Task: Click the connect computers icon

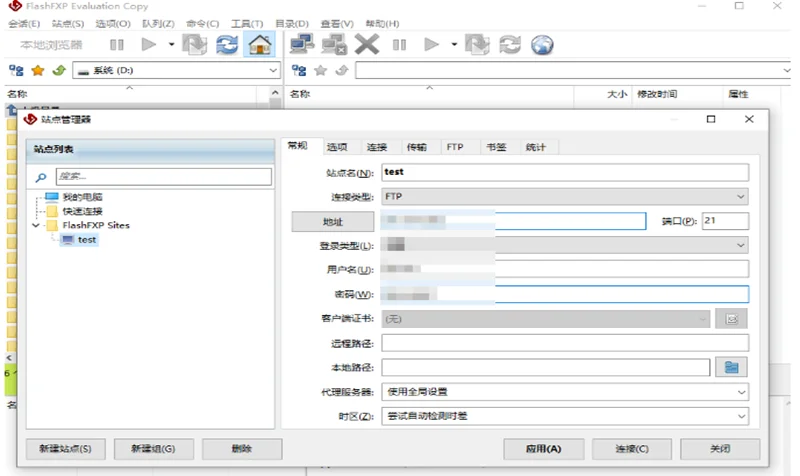Action: click(x=302, y=45)
